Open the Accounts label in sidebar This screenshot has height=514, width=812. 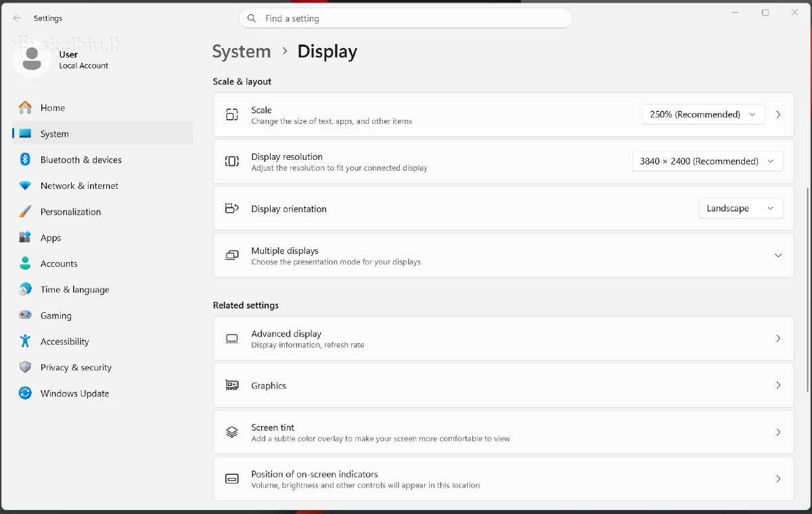pyautogui.click(x=59, y=263)
